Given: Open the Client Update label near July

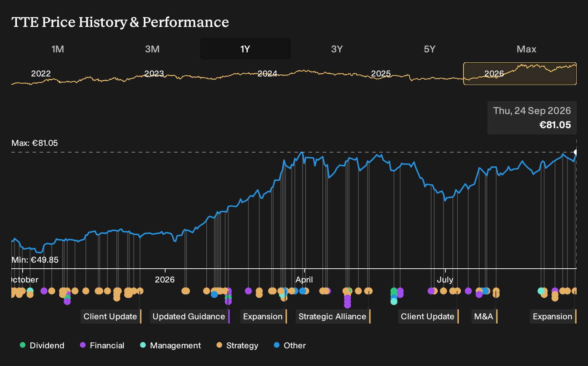Looking at the screenshot, I should click(428, 316).
